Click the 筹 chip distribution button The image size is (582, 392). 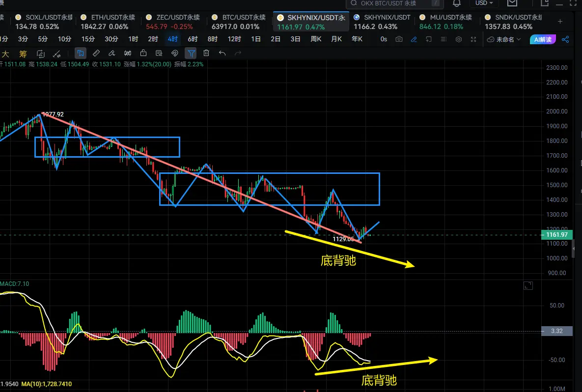pos(23,54)
